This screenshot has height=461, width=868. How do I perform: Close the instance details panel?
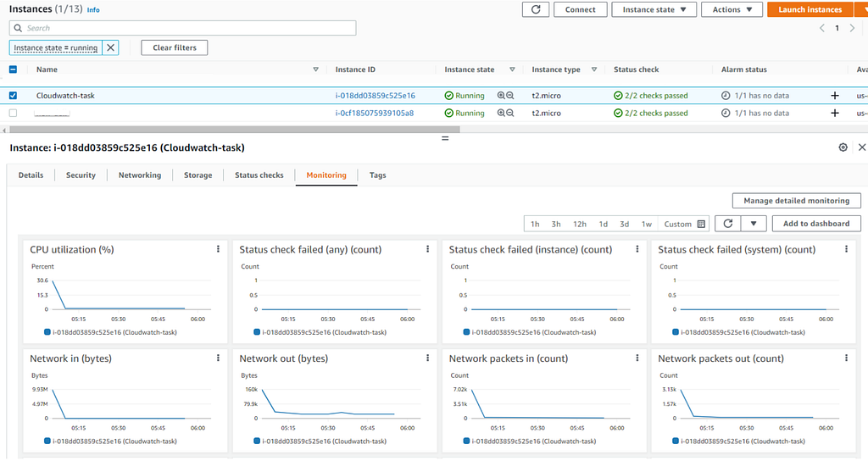pos(862,147)
